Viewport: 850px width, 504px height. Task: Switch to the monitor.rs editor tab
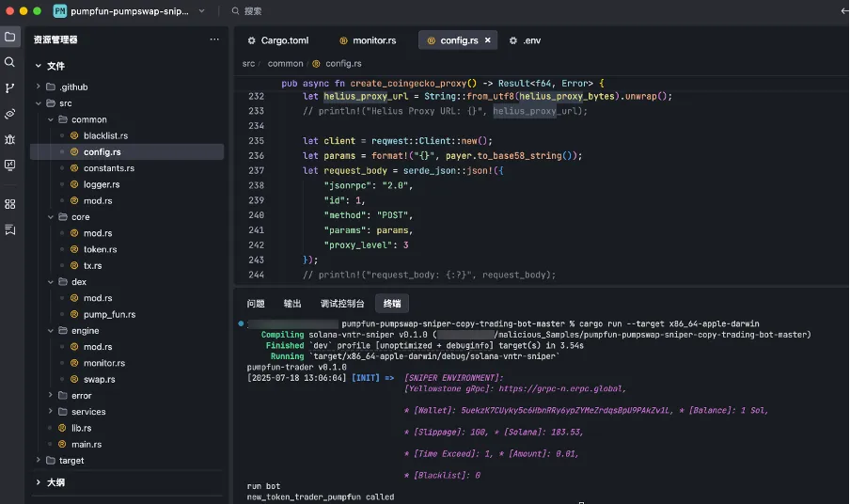[373, 40]
